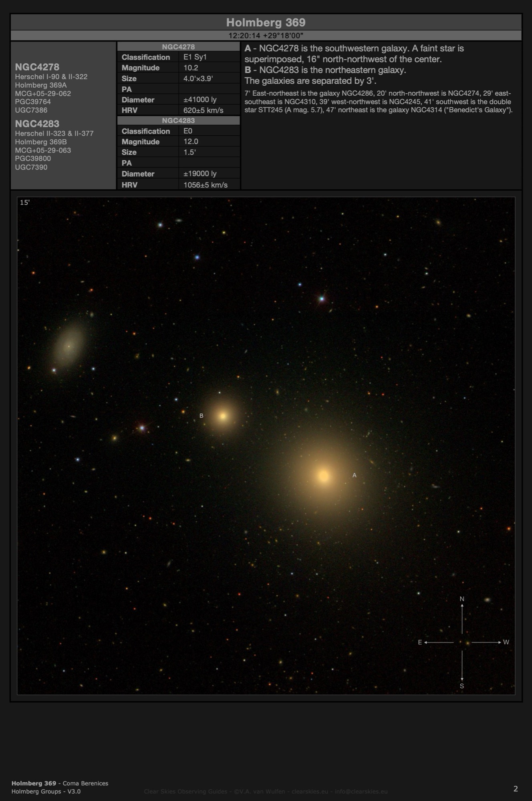Click the E label on compass
Screen dimensions: 532x801
(x=420, y=642)
